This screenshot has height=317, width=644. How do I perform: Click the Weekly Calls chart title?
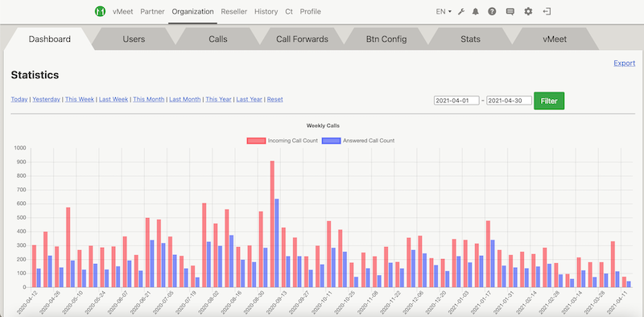323,126
